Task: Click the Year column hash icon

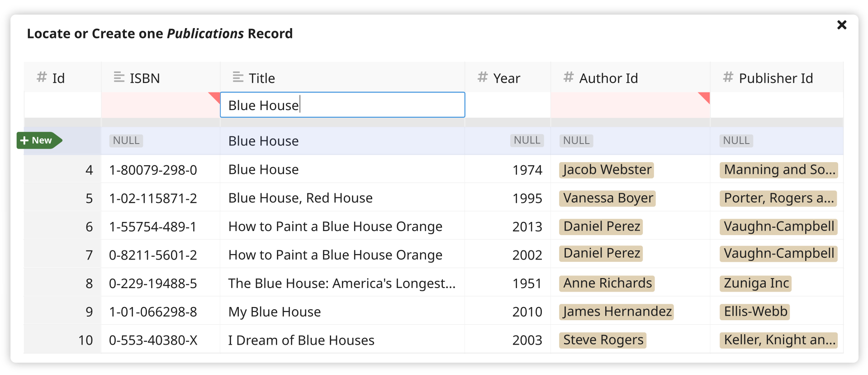Action: pos(483,77)
